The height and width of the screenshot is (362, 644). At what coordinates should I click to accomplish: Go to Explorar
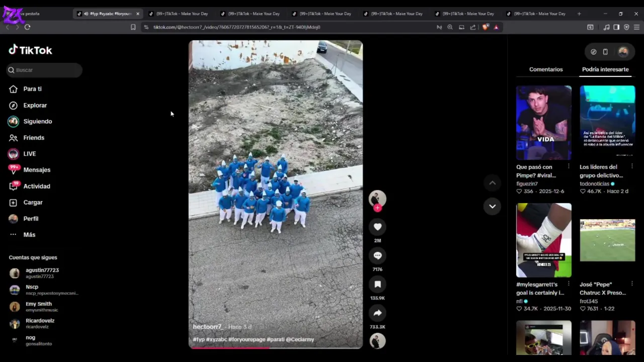pyautogui.click(x=28, y=105)
